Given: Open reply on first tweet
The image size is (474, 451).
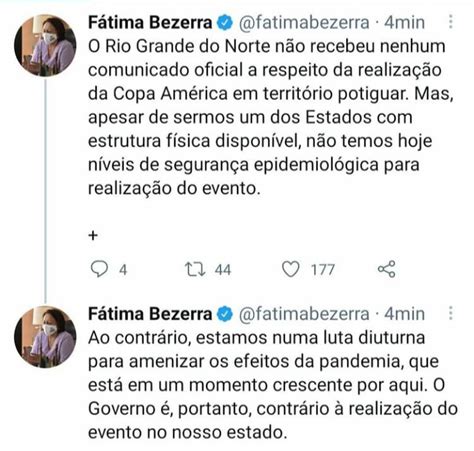Looking at the screenshot, I should (99, 269).
